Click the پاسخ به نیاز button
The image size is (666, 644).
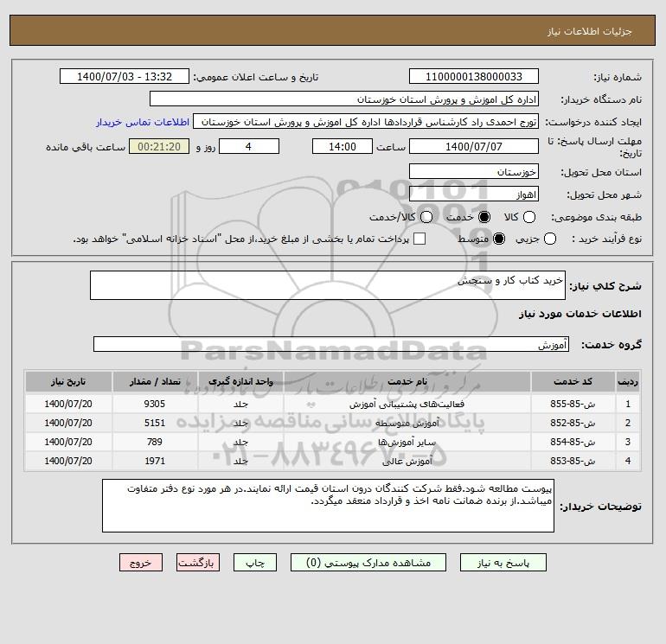503,563
